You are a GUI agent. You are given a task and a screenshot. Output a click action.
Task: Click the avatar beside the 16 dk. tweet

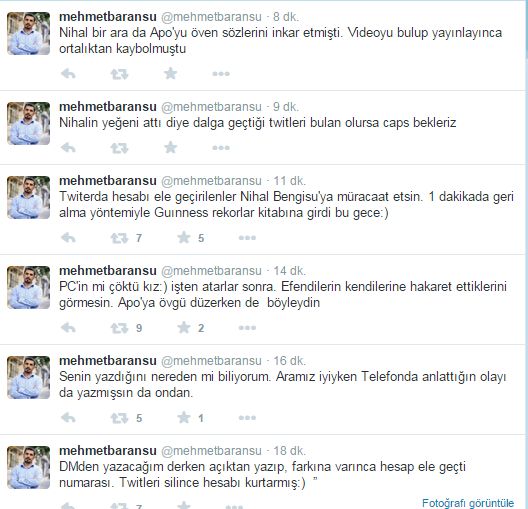[x=29, y=377]
